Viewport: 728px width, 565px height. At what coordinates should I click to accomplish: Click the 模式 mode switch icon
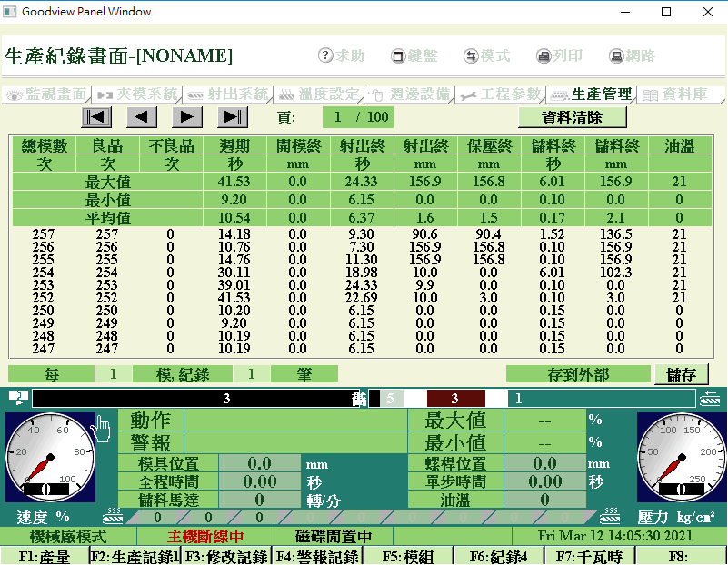pyautogui.click(x=471, y=56)
